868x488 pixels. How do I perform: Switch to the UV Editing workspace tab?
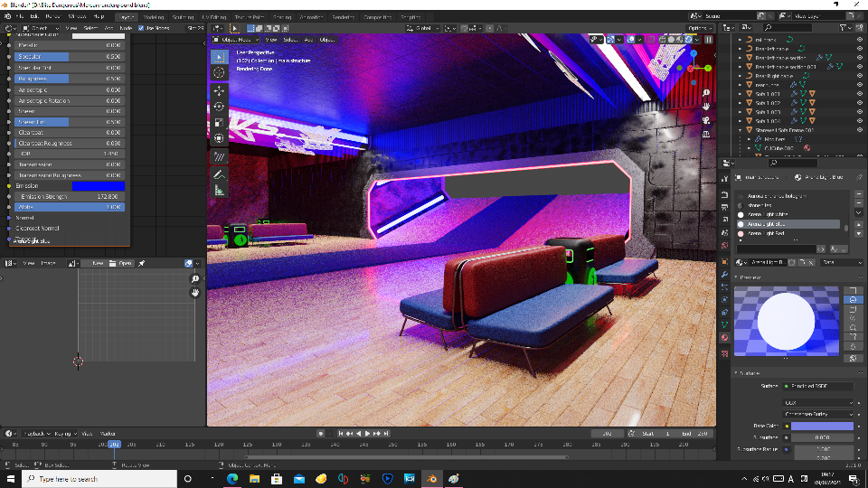point(214,17)
